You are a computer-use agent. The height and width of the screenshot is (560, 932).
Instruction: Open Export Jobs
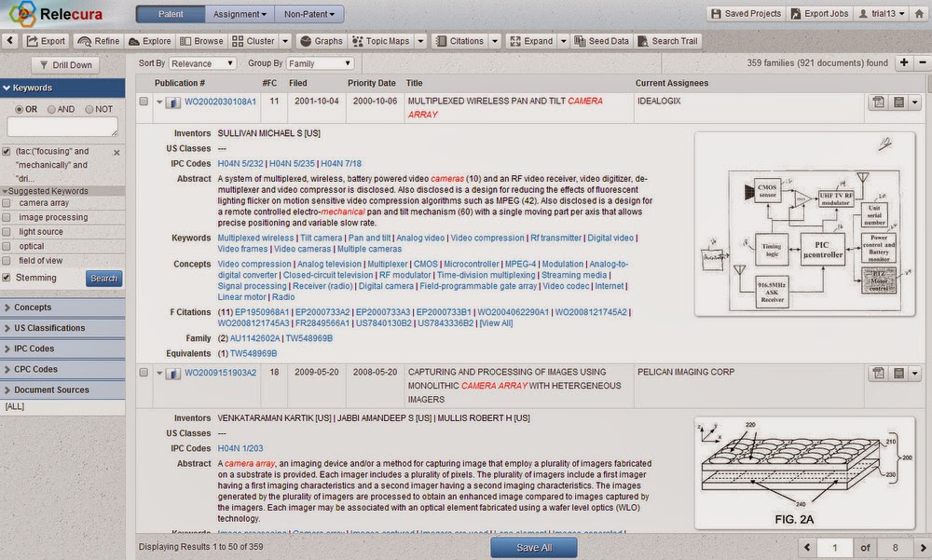[x=819, y=14]
